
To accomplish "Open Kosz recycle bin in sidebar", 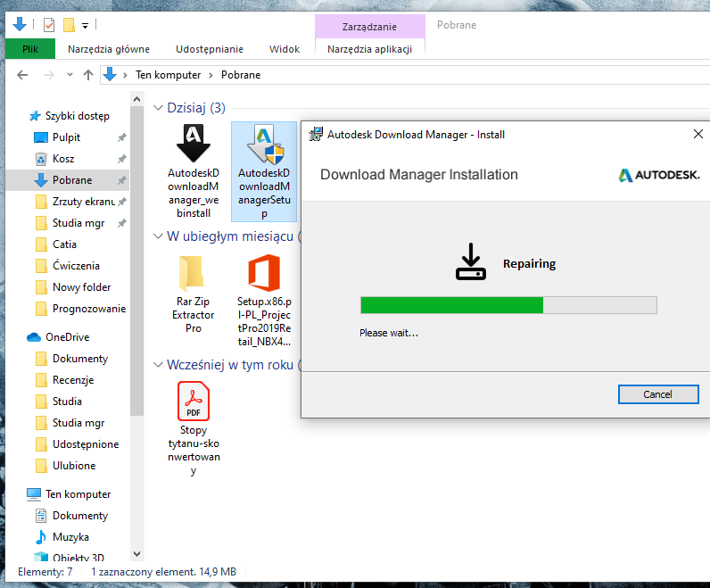I will pos(63,159).
